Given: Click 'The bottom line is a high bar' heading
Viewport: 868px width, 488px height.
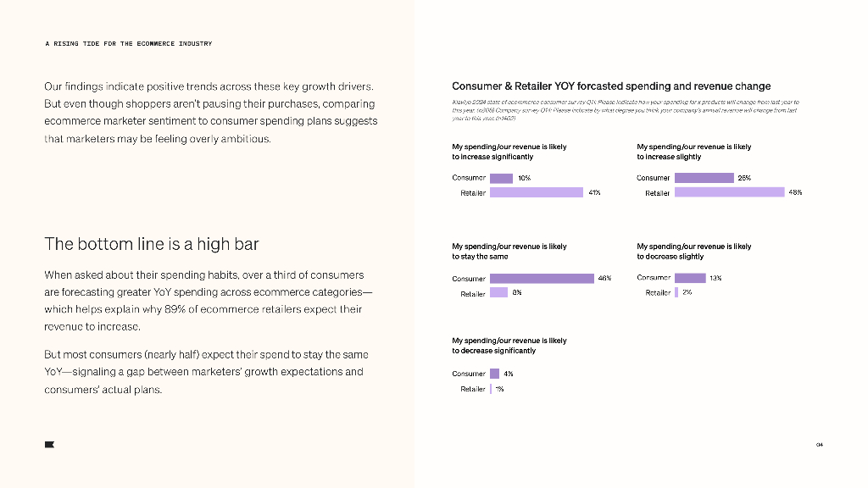Looking at the screenshot, I should coord(152,244).
